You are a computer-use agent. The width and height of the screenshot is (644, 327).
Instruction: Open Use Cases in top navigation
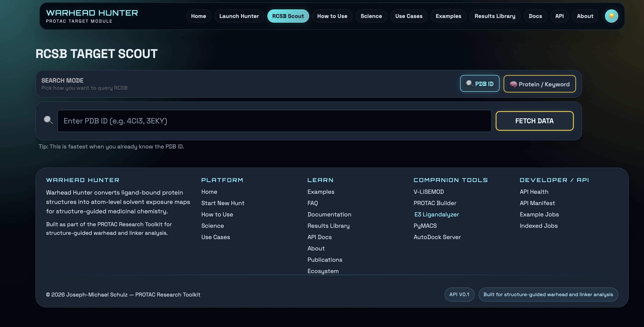(409, 16)
